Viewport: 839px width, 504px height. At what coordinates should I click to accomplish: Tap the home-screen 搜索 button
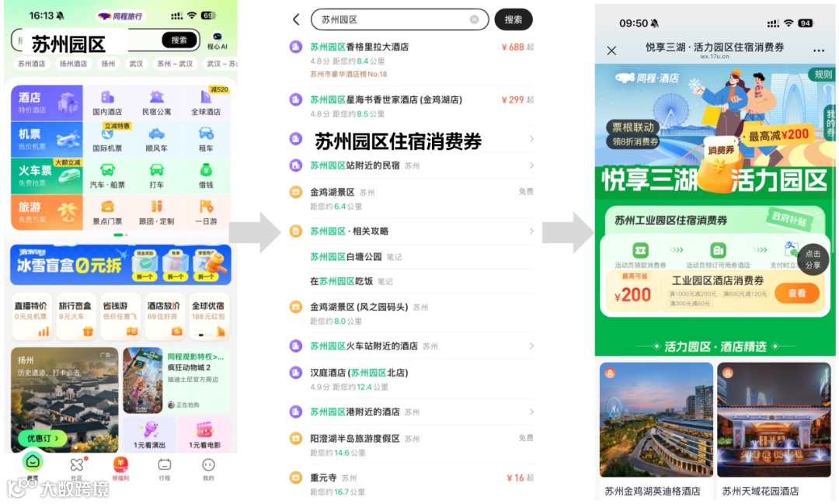[x=179, y=40]
